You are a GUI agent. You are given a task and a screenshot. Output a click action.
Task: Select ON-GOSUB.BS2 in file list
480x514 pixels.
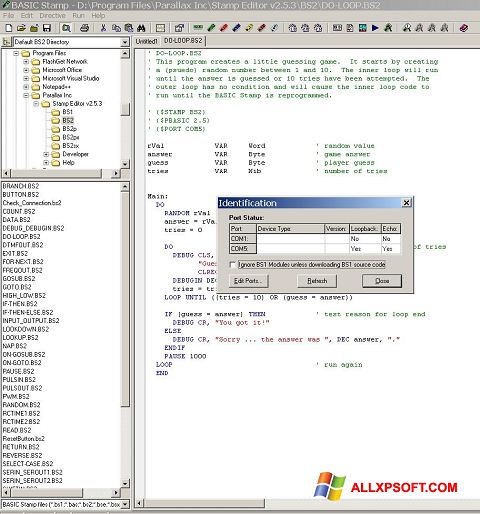click(24, 354)
